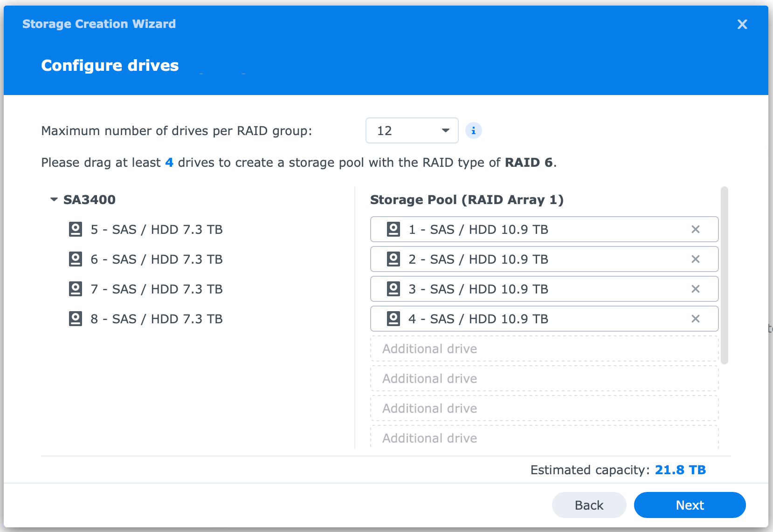Select '8 - SAS / HDD 7.3 TB'
Viewport: 773px width, 532px height.
coord(157,319)
